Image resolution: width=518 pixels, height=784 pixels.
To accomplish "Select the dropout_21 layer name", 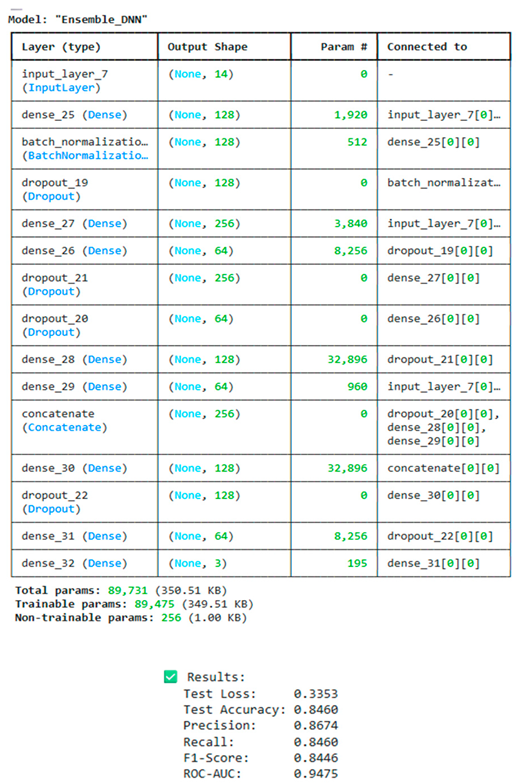I will (x=54, y=278).
